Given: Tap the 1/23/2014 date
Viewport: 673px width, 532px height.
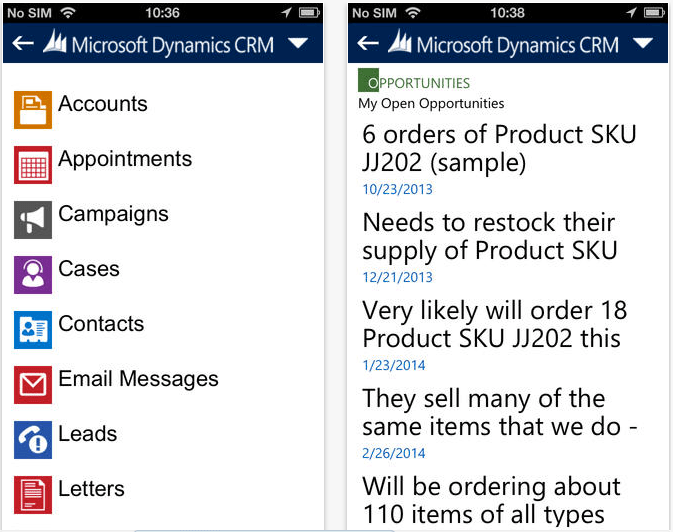Looking at the screenshot, I should click(394, 365).
